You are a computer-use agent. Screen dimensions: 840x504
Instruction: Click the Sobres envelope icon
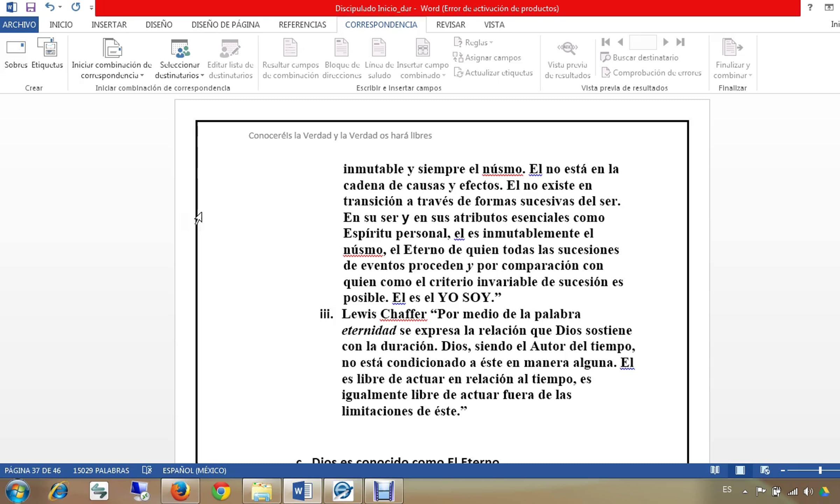point(16,48)
